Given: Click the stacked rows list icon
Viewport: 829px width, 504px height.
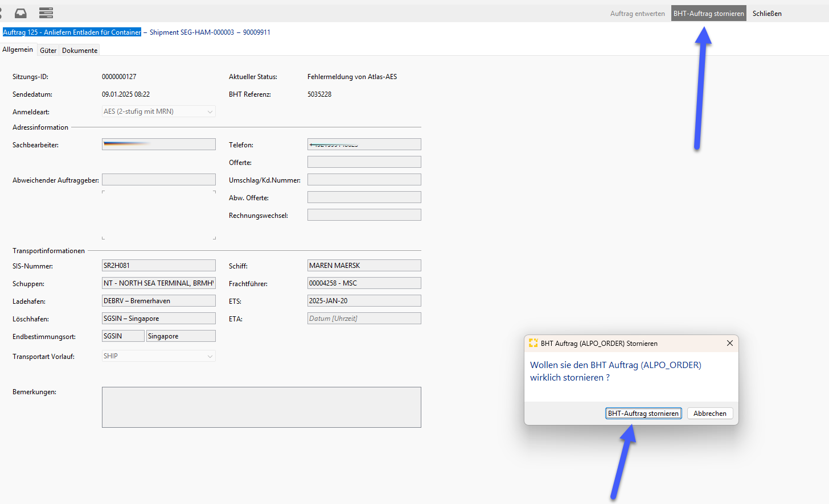Looking at the screenshot, I should tap(46, 13).
